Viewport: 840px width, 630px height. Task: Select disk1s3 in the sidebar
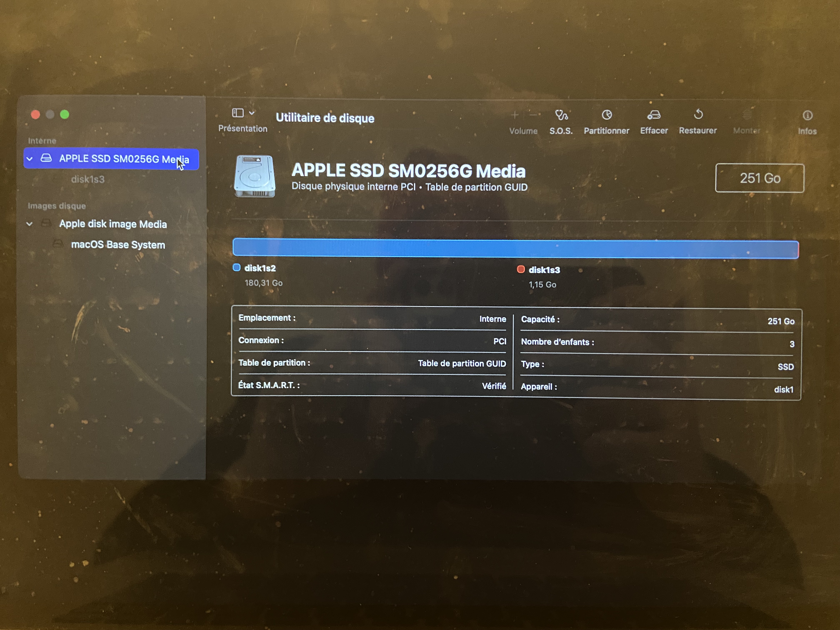(x=88, y=179)
